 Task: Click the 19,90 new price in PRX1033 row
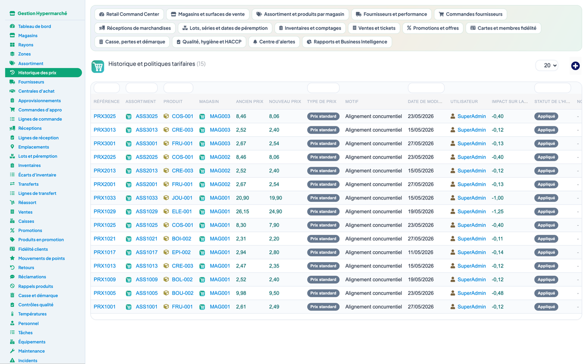pos(275,198)
